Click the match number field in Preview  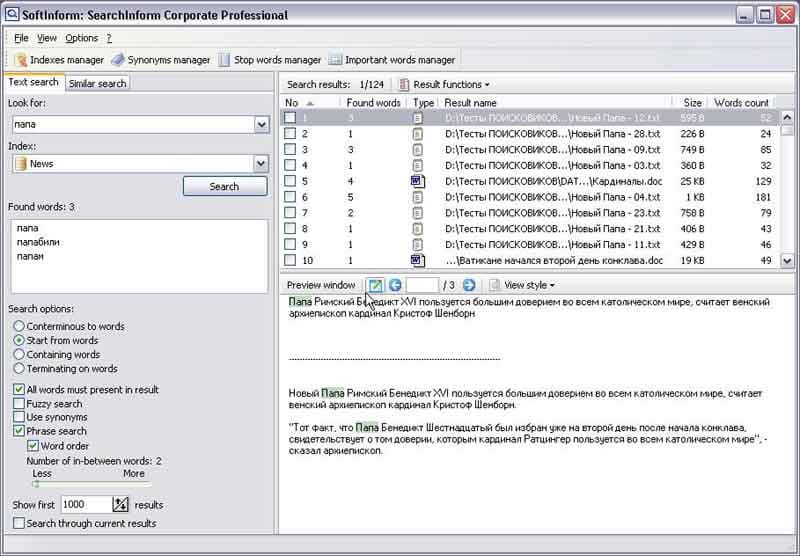422,285
